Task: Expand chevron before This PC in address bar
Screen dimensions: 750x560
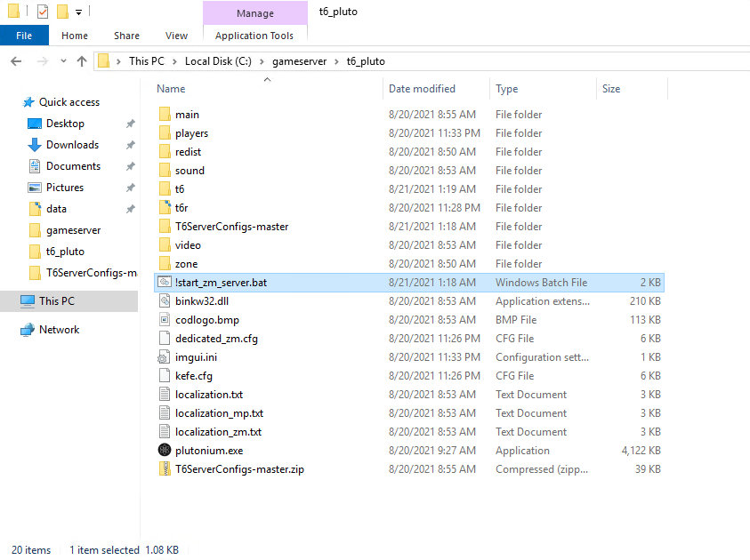Action: [x=118, y=61]
